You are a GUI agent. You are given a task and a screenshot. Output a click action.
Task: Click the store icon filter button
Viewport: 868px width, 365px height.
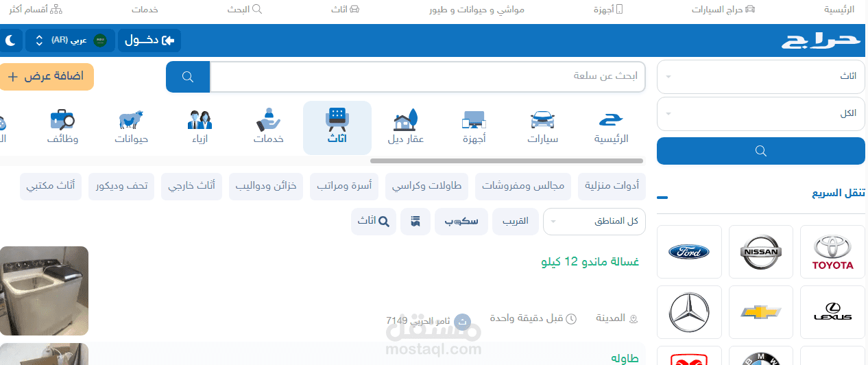(415, 222)
